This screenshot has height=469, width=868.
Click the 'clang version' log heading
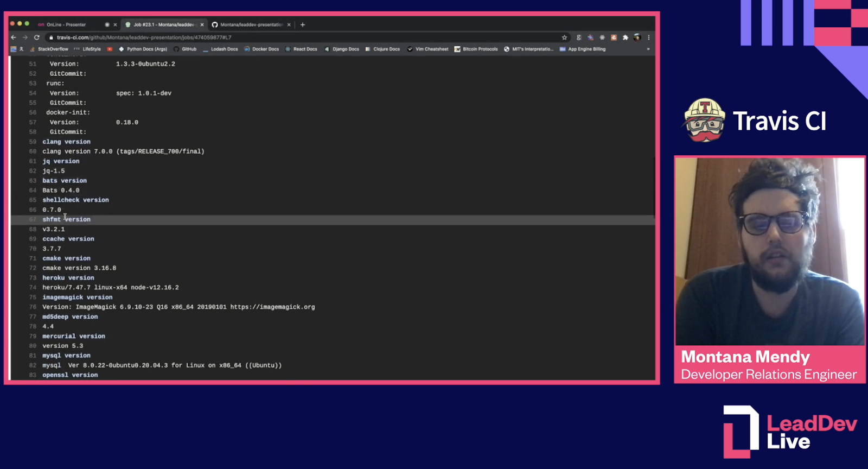click(x=67, y=142)
